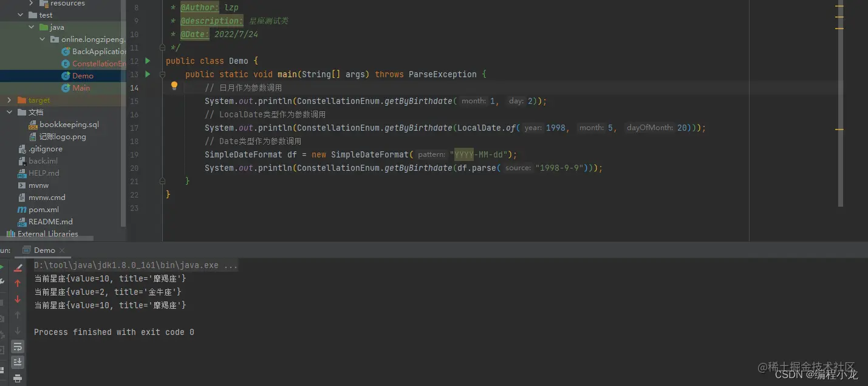Click "Process finished with exit code 0" text
This screenshot has height=386, width=868.
[x=114, y=332]
